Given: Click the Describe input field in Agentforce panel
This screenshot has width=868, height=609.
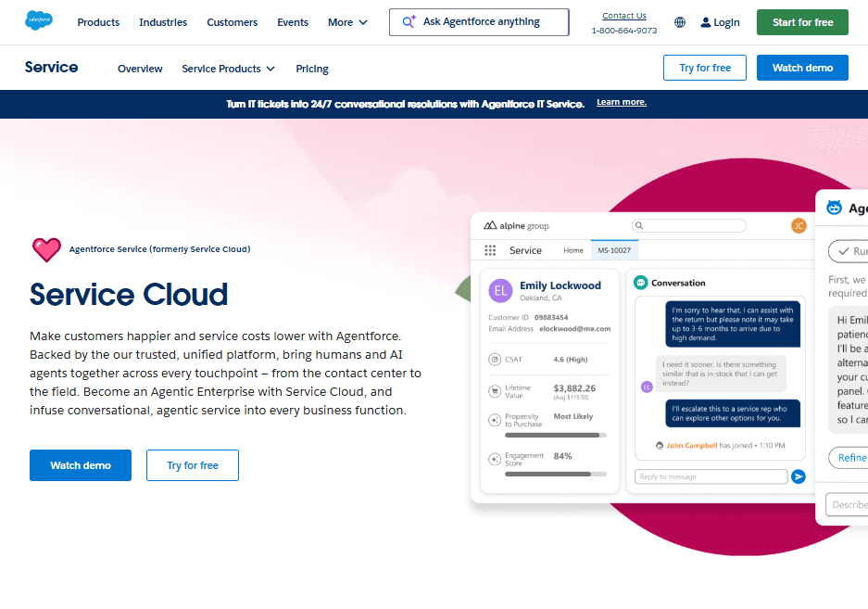Looking at the screenshot, I should tap(847, 505).
